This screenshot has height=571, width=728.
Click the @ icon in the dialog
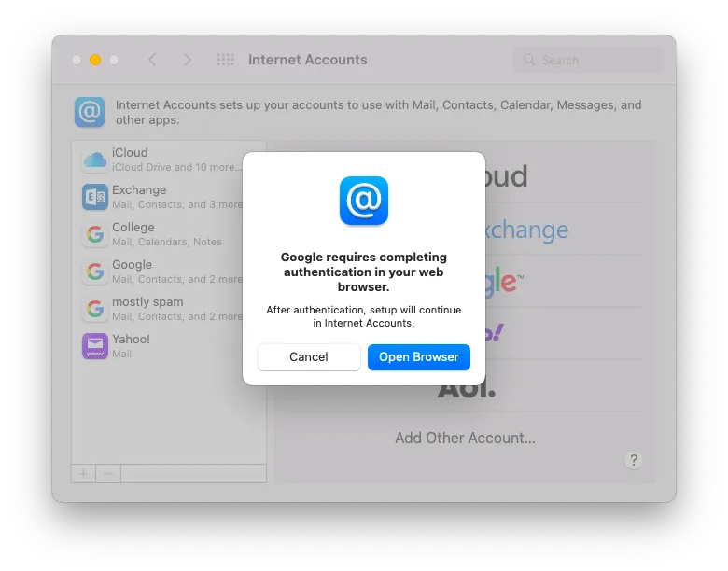[364, 201]
